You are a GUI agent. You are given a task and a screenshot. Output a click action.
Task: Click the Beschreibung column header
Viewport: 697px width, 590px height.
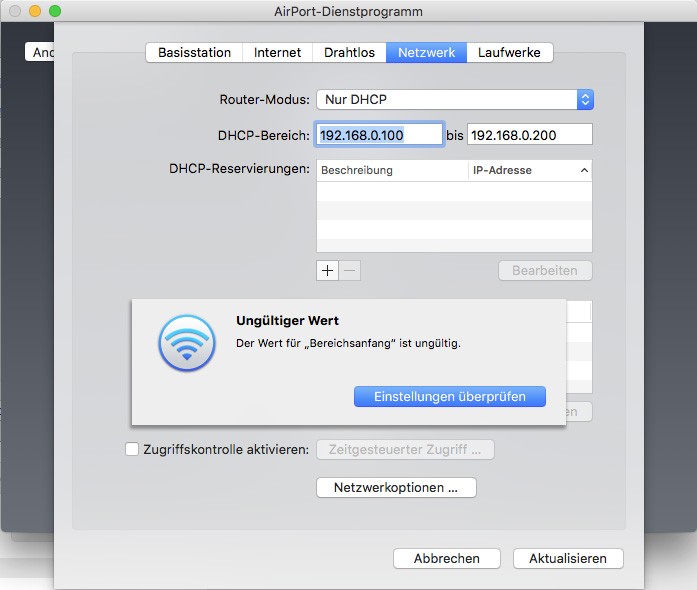pyautogui.click(x=391, y=171)
